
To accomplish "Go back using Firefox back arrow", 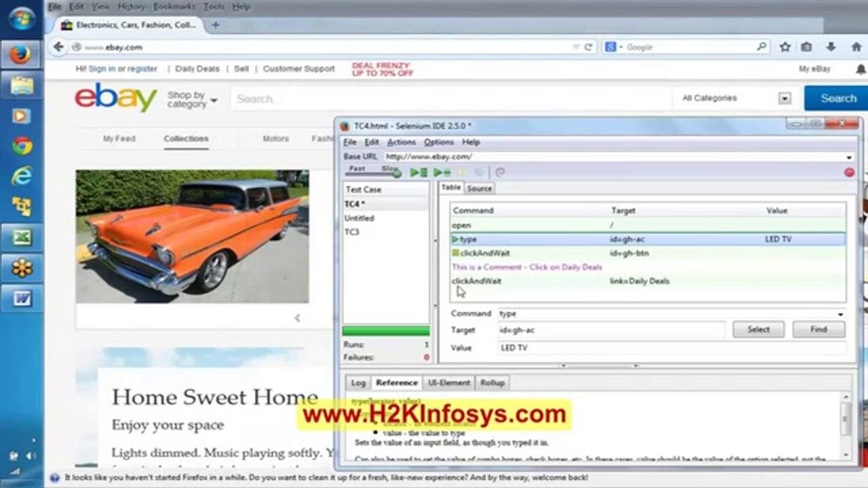I will coord(59,47).
